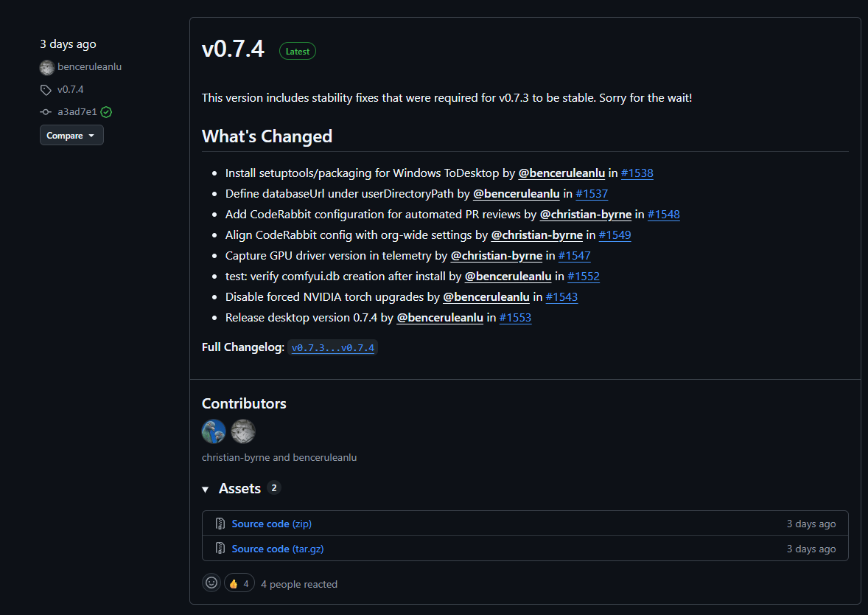Screen dimensions: 868x615
Task: Open pull request #1549
Action: [x=615, y=235]
